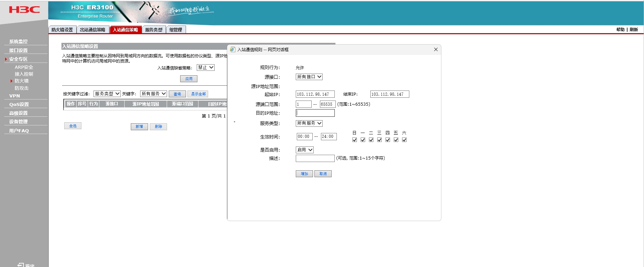
Task: Open VPN in the sidebar
Action: tap(14, 96)
